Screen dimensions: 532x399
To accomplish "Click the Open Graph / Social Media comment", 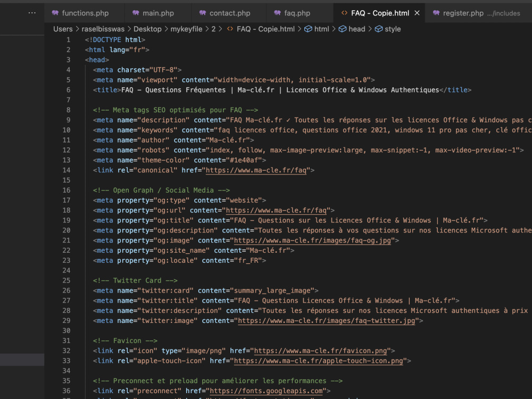I will coord(161,190).
